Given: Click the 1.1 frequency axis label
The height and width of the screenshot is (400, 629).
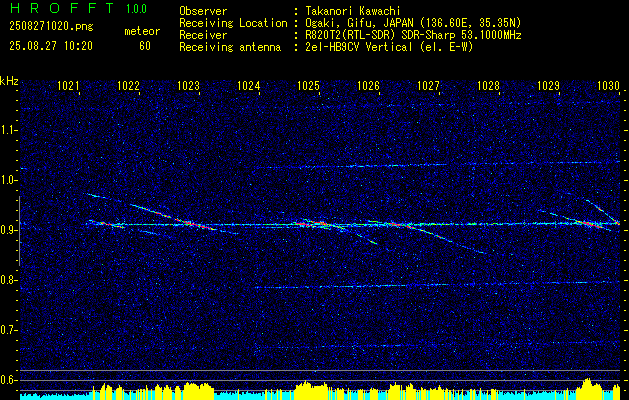Looking at the screenshot, I should (x=8, y=130).
